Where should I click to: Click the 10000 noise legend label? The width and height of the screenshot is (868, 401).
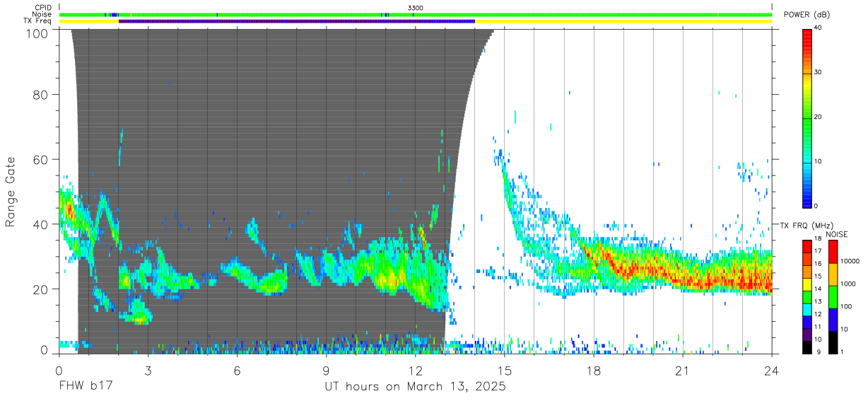coord(850,261)
